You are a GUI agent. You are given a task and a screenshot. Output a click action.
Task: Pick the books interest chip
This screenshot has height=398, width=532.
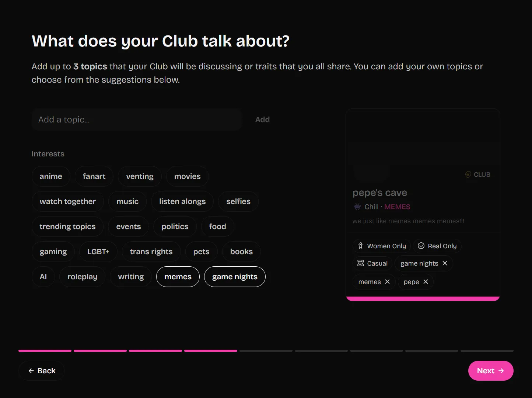click(241, 252)
